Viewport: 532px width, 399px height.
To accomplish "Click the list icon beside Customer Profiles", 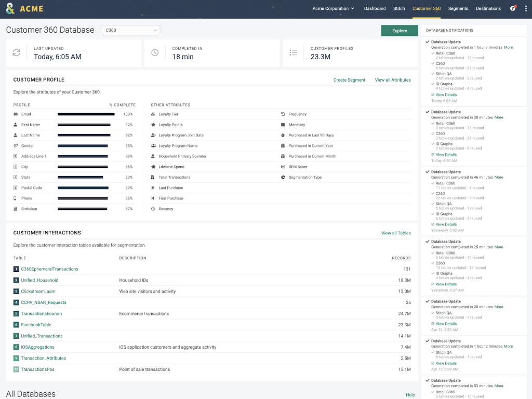I will pyautogui.click(x=294, y=52).
